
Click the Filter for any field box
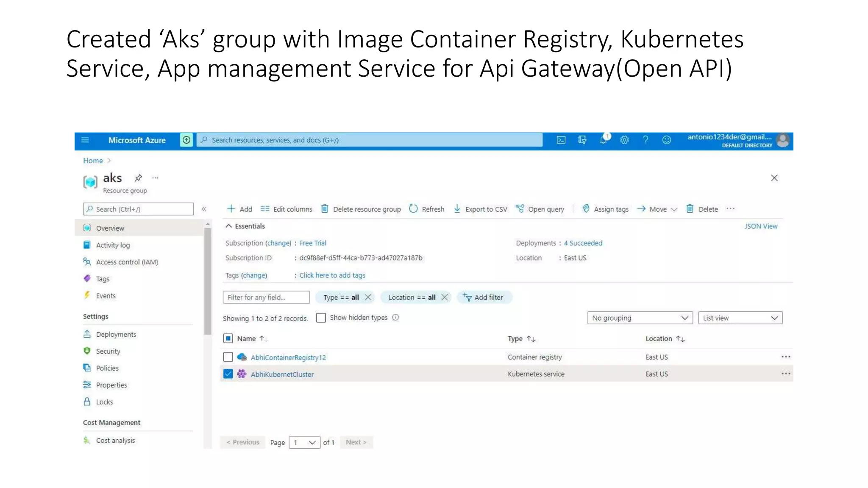click(266, 297)
